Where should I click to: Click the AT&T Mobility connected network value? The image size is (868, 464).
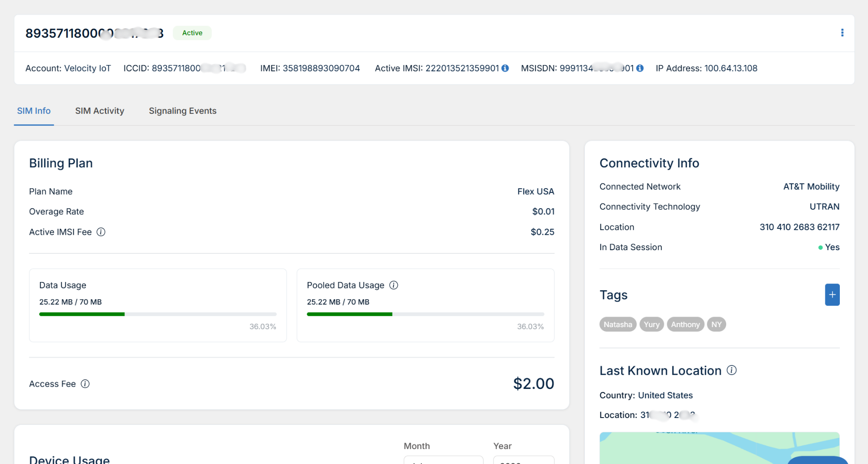click(x=811, y=187)
